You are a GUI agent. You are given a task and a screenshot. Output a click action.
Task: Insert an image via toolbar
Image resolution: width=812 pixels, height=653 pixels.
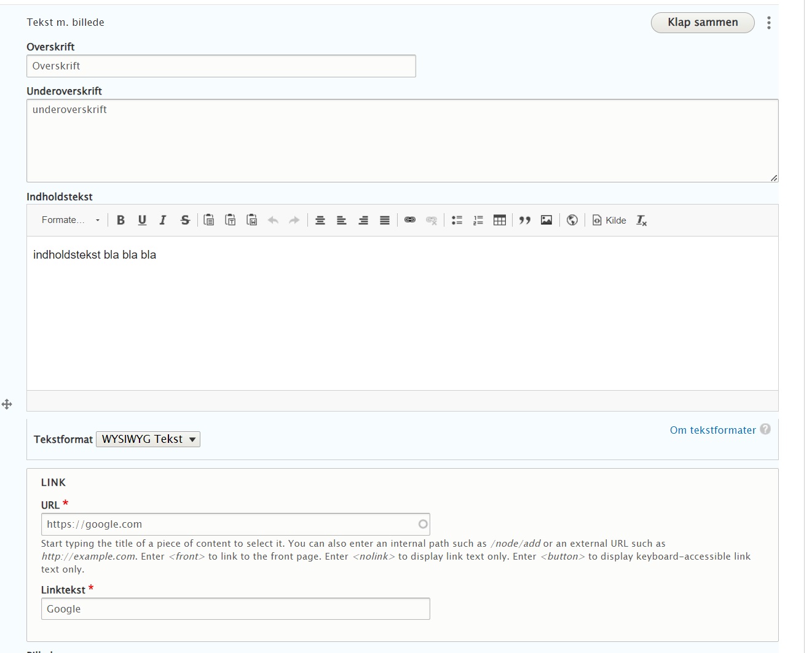pos(546,220)
